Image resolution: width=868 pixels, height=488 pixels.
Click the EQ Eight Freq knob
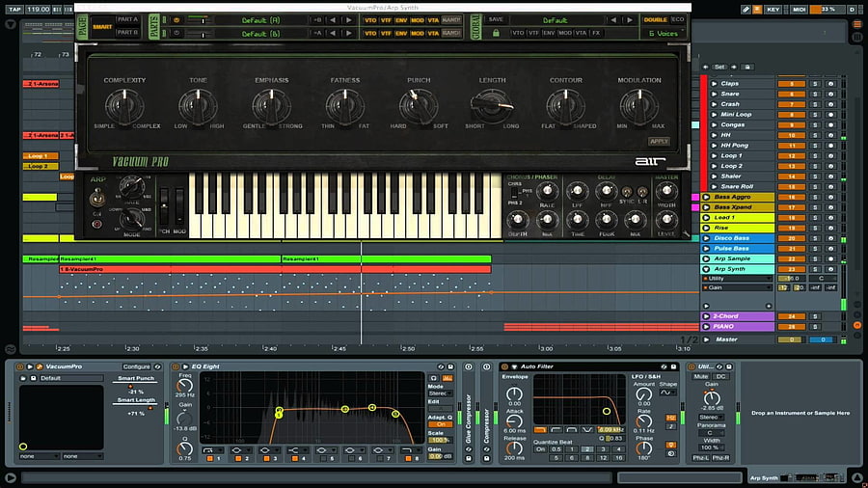[184, 386]
